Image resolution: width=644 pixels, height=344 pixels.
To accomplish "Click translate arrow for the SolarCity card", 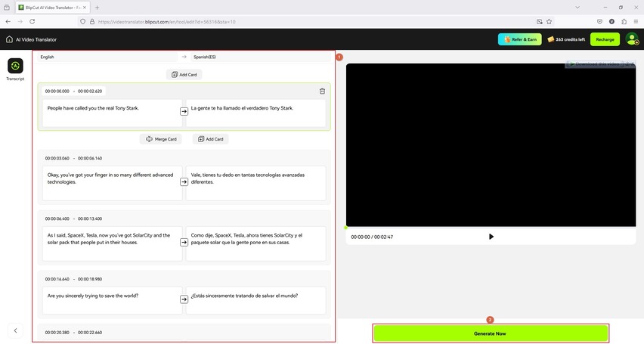I will point(184,242).
